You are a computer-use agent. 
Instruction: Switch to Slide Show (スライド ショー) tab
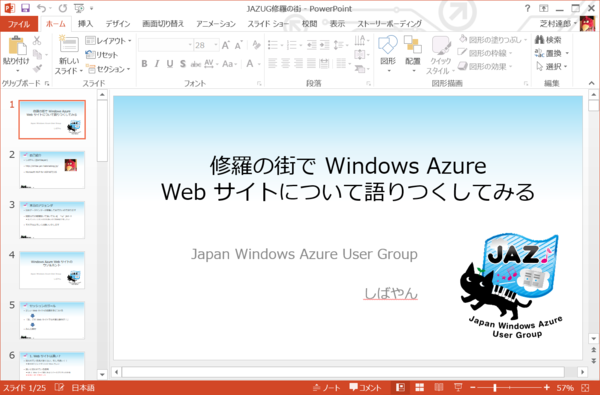click(x=268, y=24)
